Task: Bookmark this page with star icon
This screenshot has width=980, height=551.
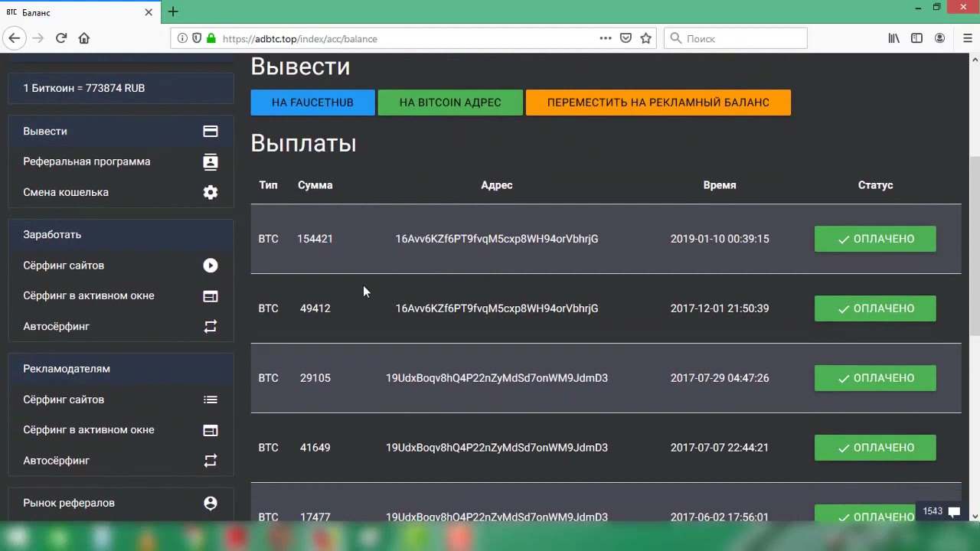Action: coord(645,38)
